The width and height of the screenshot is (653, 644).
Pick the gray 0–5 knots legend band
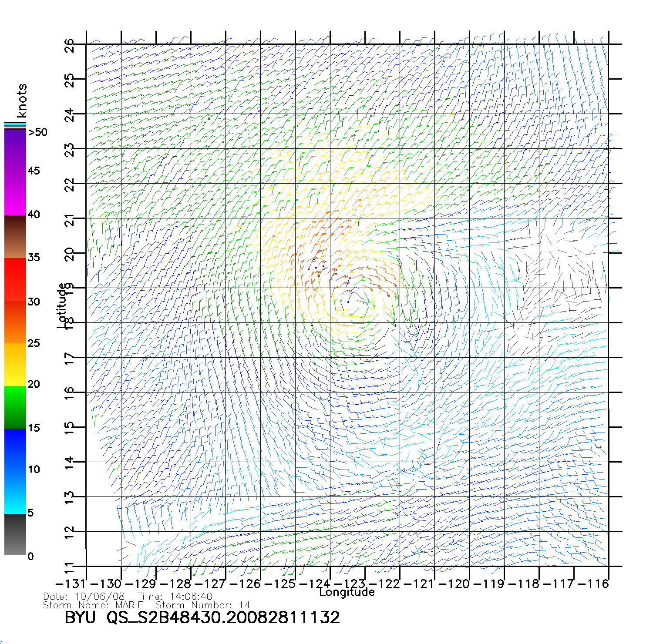click(15, 534)
